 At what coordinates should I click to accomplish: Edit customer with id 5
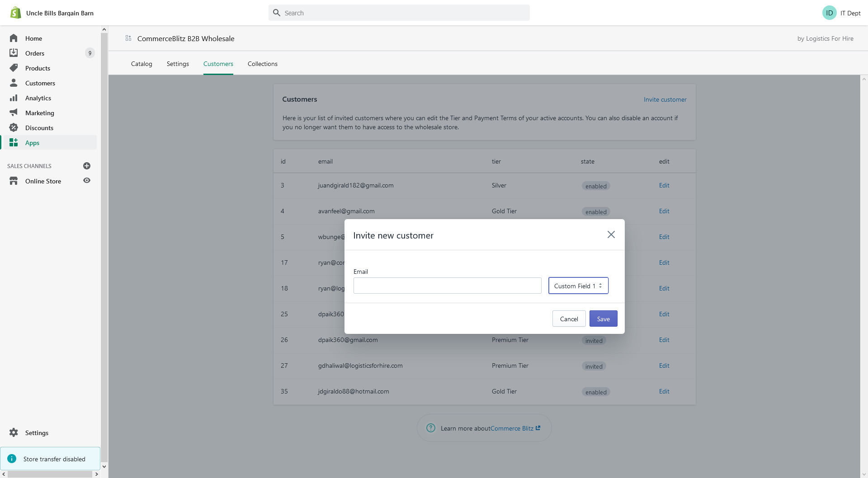tap(664, 237)
